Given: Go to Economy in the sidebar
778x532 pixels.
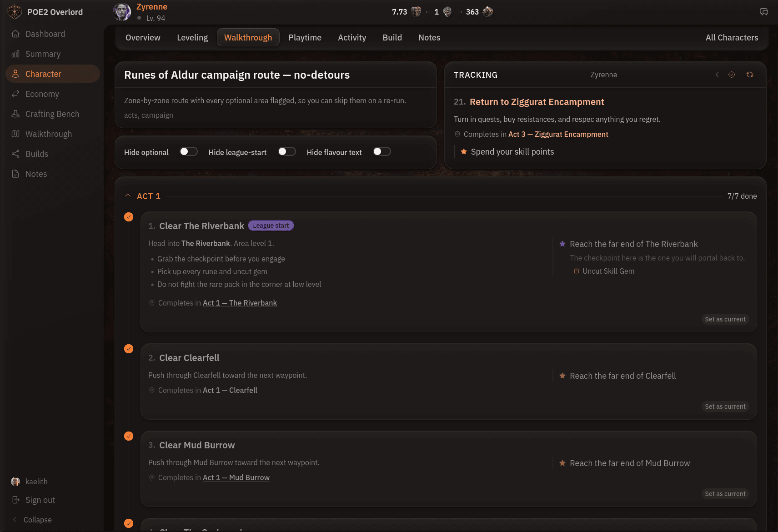Looking at the screenshot, I should [53, 94].
